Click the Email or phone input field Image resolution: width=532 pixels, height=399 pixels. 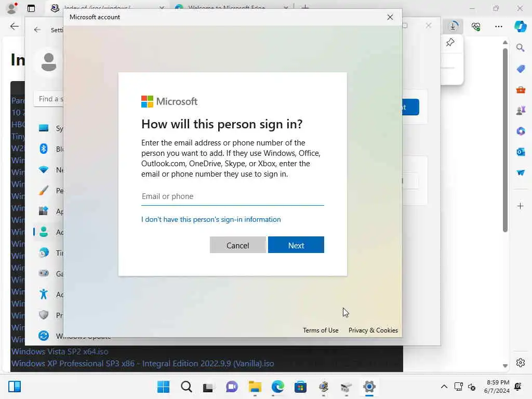click(232, 196)
